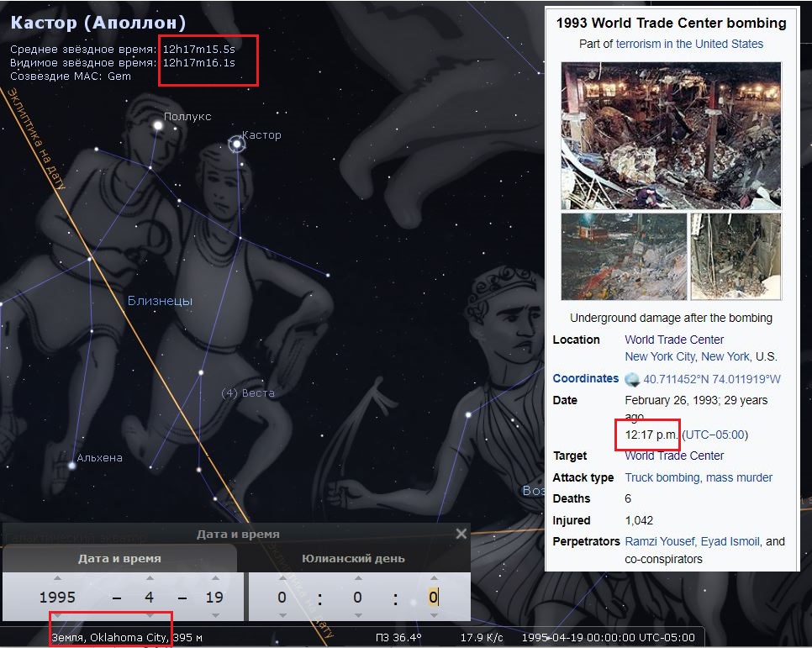Click the month field showing 4
Screen dimensions: 812x648
[x=149, y=598]
